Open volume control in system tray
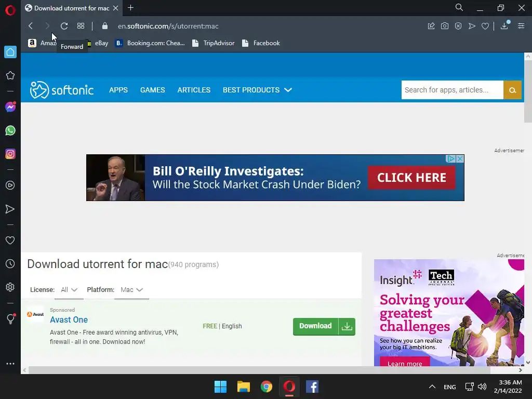Viewport: 532px width, 399px height. point(482,387)
